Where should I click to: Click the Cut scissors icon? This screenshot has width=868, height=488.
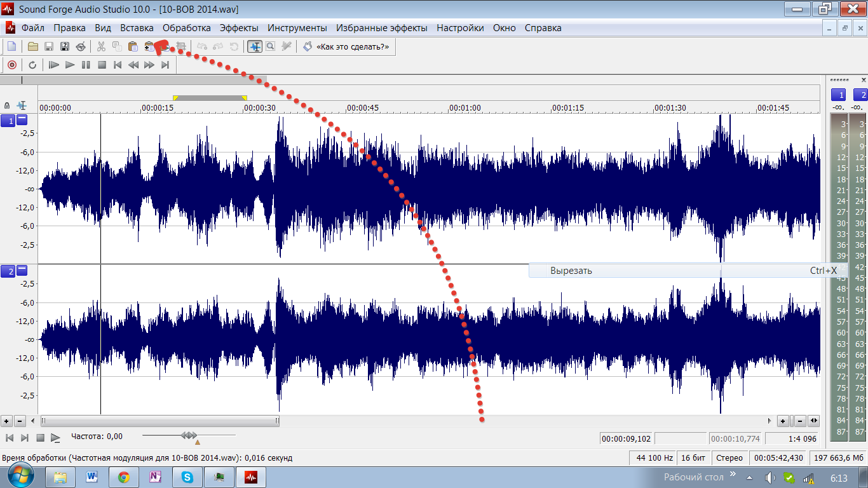(x=101, y=46)
